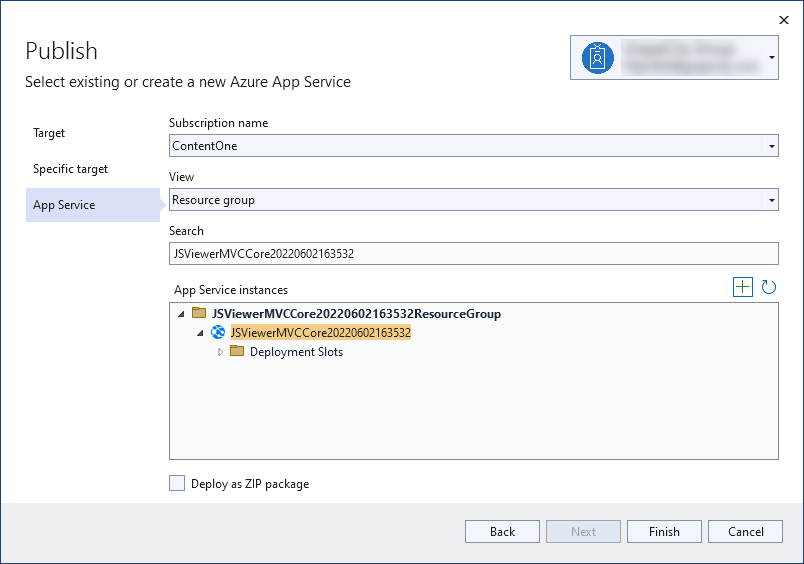Click the Back button
The width and height of the screenshot is (804, 564).
pos(502,531)
